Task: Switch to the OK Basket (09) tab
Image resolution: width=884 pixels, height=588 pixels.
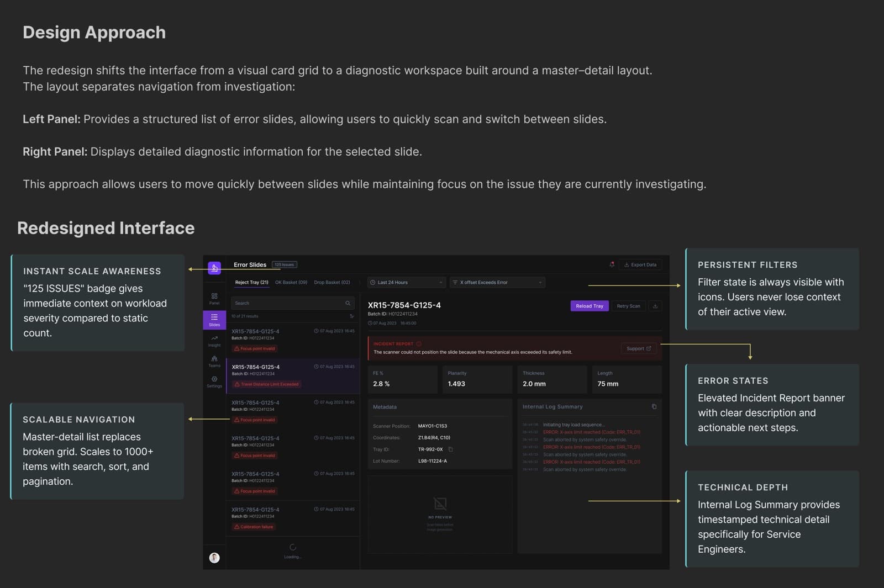Action: pos(291,282)
